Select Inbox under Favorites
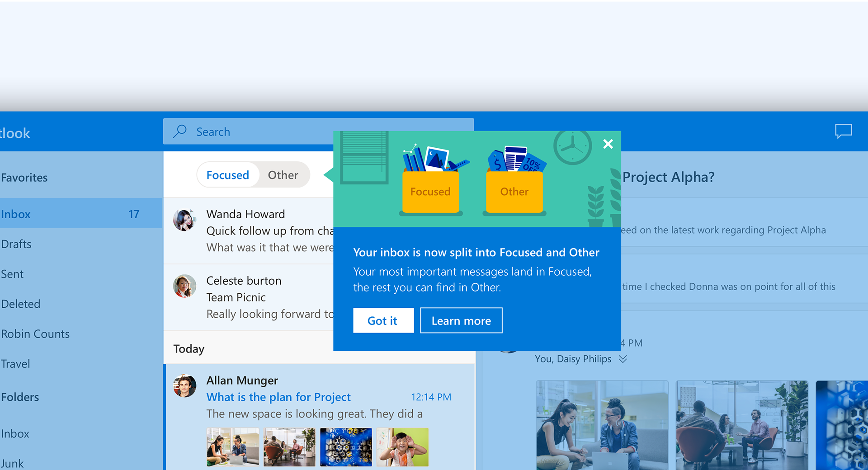This screenshot has height=470, width=868. click(81, 214)
